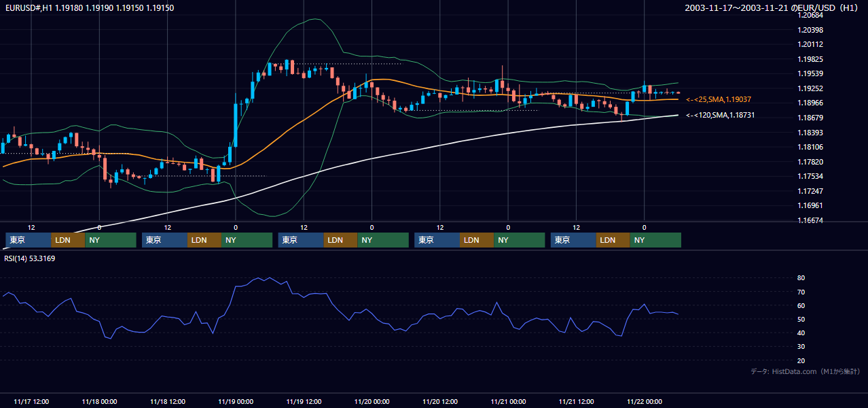Click price axis value 1.19825

point(811,59)
